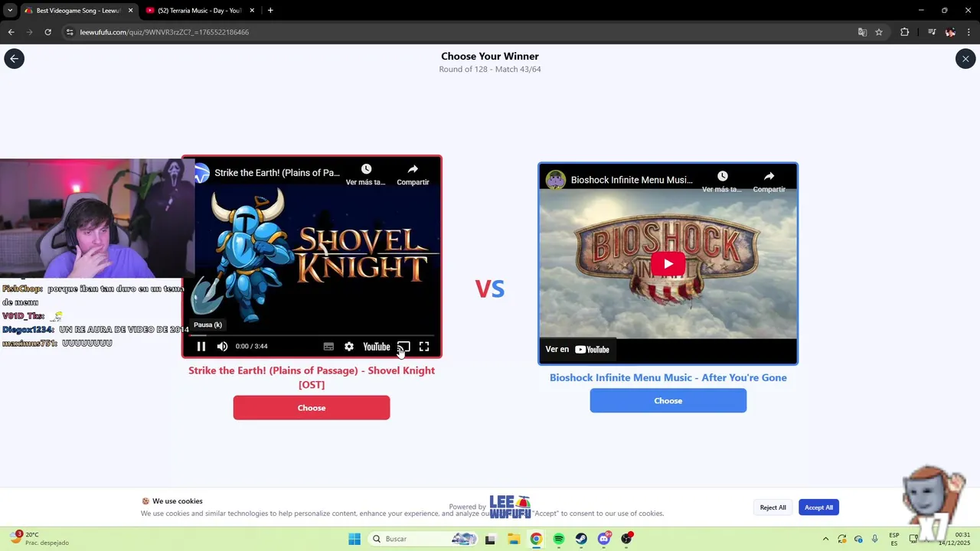The width and height of the screenshot is (980, 551).
Task: Share the Bioshock Infinite video
Action: point(769,181)
